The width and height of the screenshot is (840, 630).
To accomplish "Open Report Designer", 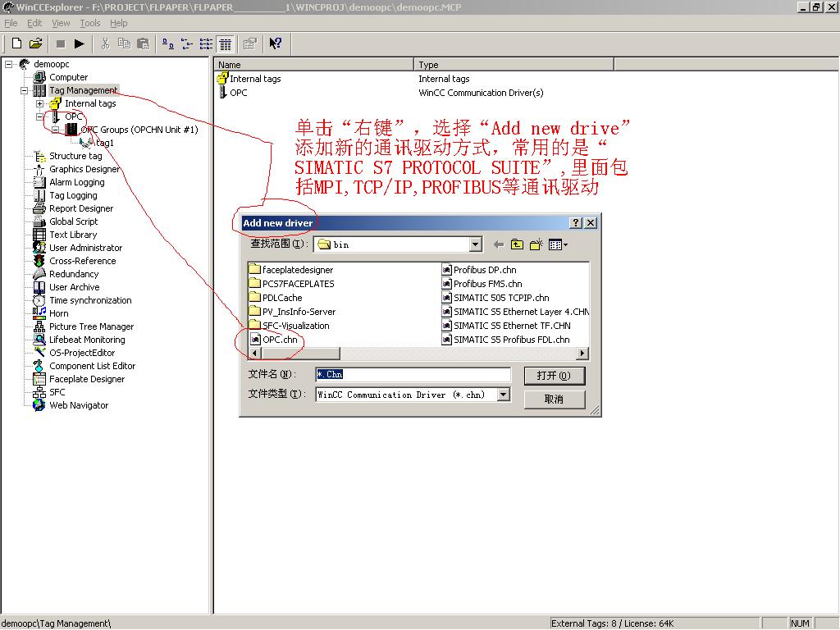I will click(x=81, y=208).
